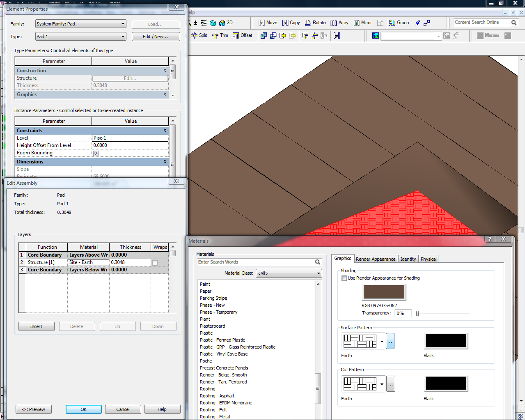
Task: Expand the Surface Pattern Earth dropdown
Action: (x=382, y=341)
